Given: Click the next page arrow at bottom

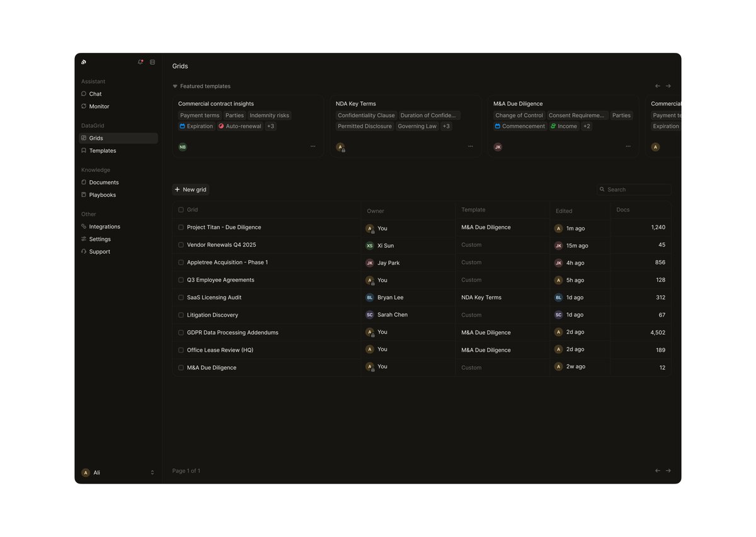Looking at the screenshot, I should tap(668, 470).
